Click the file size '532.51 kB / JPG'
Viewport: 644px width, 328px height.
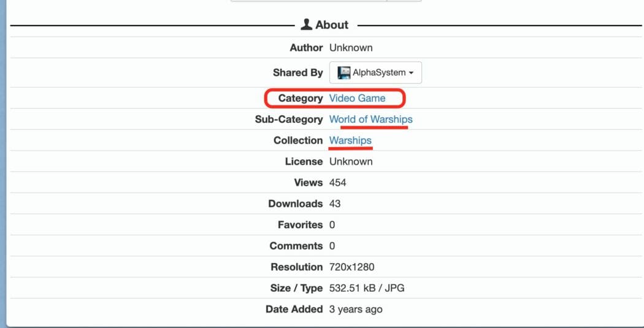click(367, 288)
